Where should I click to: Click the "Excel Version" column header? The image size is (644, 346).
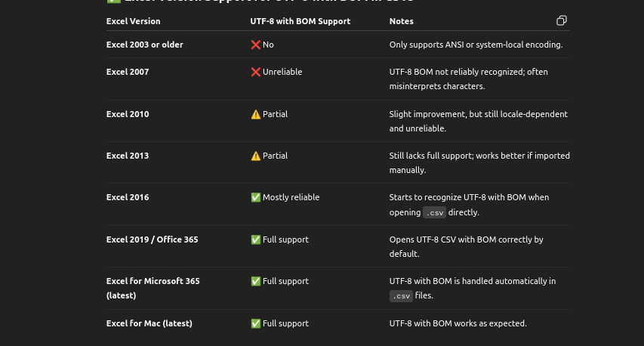pyautogui.click(x=133, y=21)
